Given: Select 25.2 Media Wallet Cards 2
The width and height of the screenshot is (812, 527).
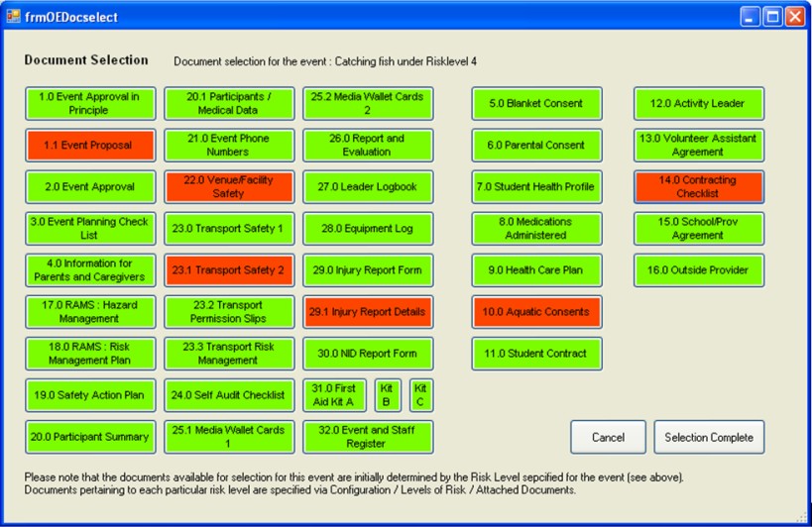Looking at the screenshot, I should 368,103.
